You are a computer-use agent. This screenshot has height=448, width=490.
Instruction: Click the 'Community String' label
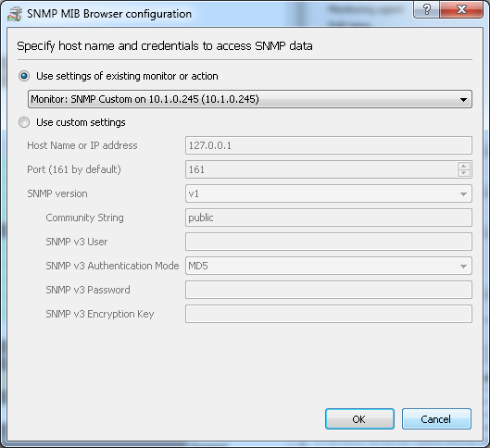(x=84, y=218)
